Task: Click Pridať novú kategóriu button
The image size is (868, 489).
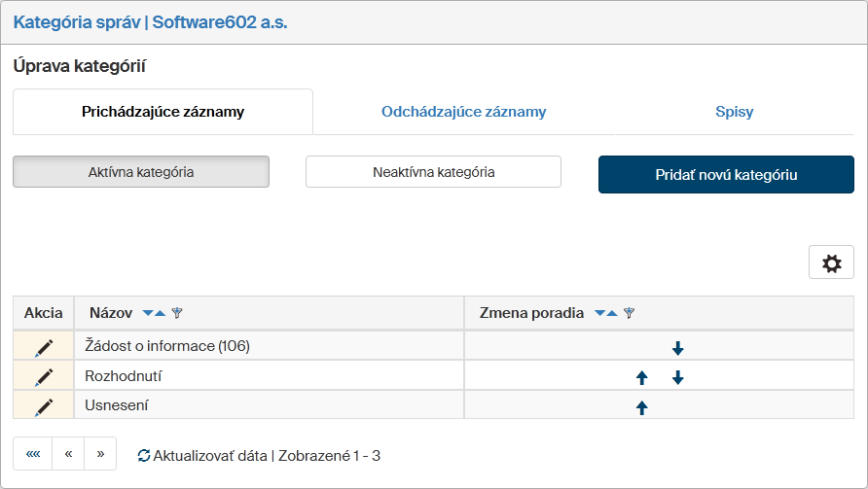Action: coord(726,175)
